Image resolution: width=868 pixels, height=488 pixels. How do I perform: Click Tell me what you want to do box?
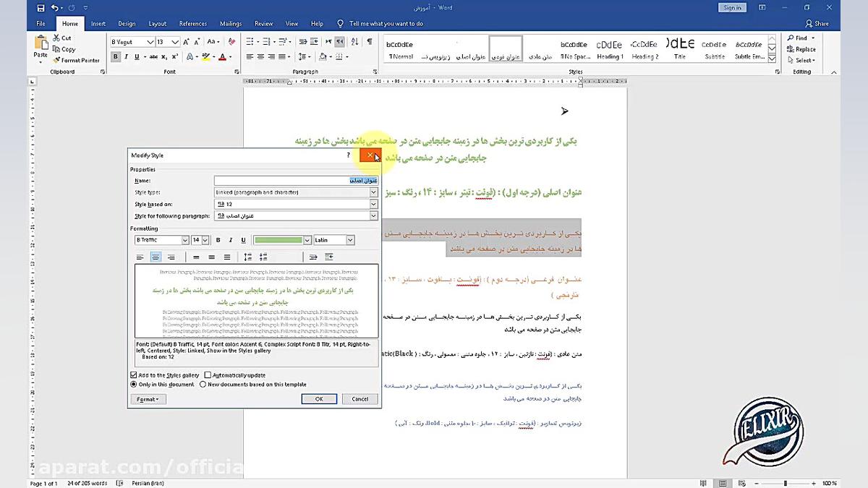(x=386, y=23)
